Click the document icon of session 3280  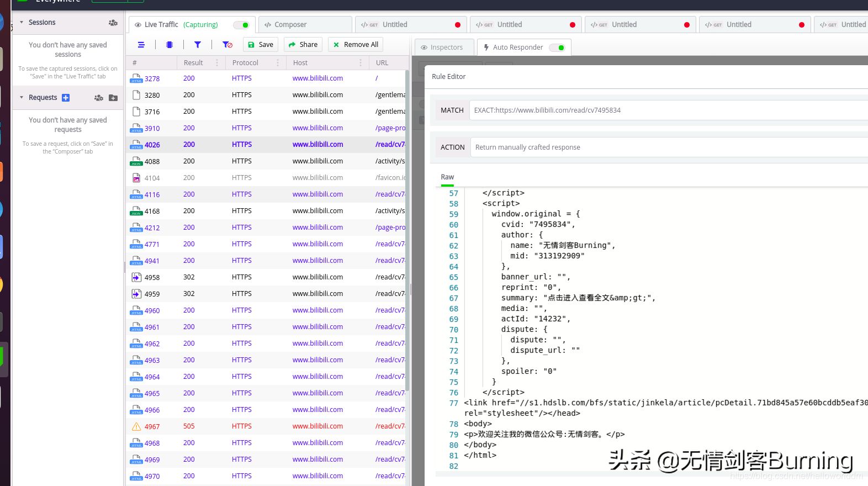click(x=136, y=95)
